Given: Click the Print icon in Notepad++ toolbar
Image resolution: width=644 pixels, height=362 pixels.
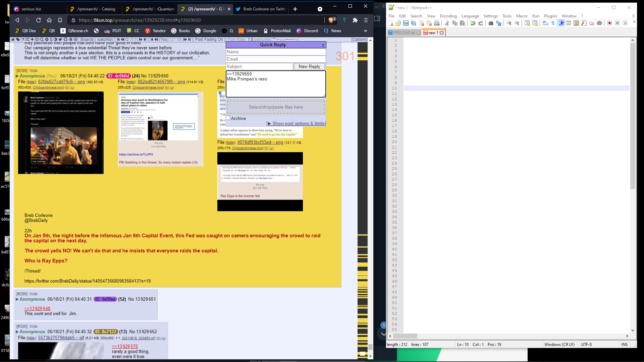Looking at the screenshot, I should tap(437, 23).
